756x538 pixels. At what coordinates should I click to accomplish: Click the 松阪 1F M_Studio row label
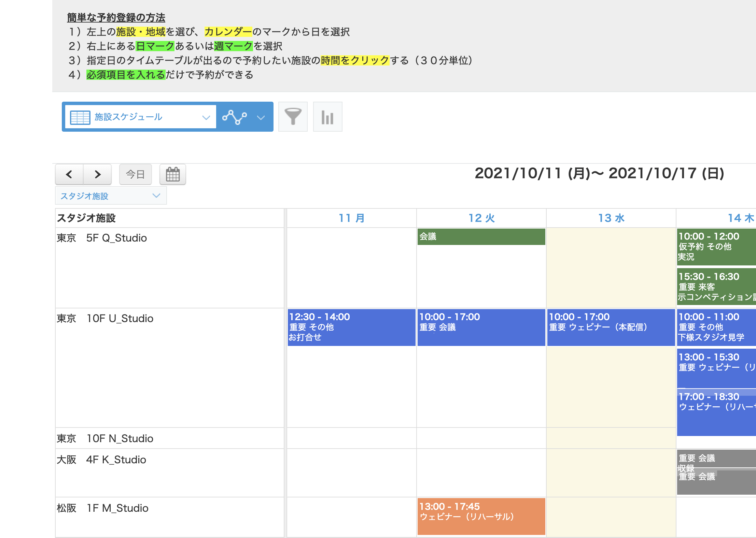102,508
